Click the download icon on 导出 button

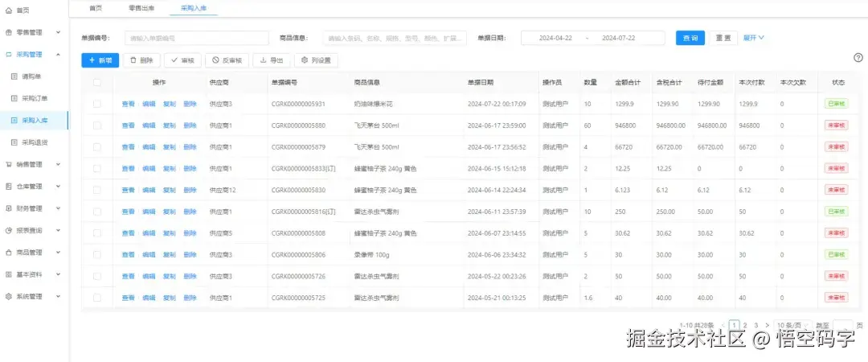[x=263, y=60]
